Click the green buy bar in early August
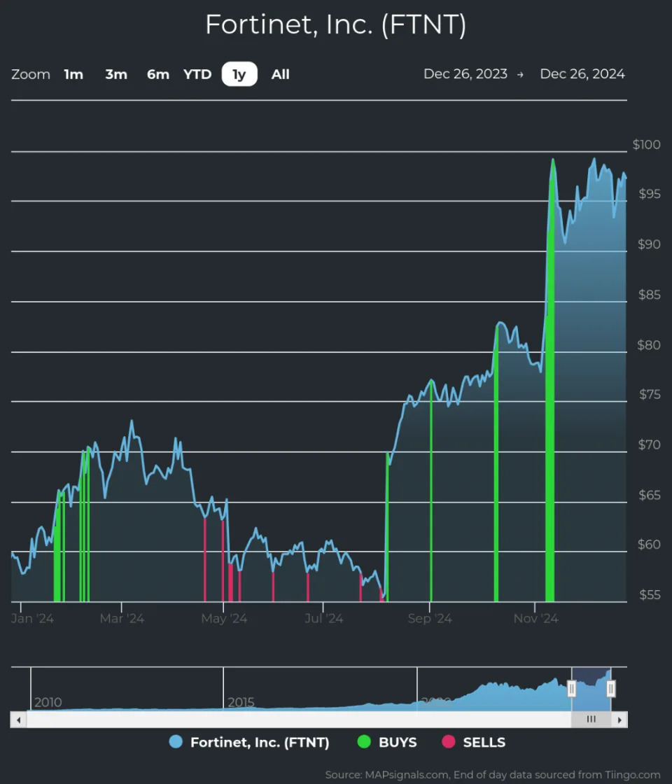This screenshot has width=672, height=784. [388, 528]
